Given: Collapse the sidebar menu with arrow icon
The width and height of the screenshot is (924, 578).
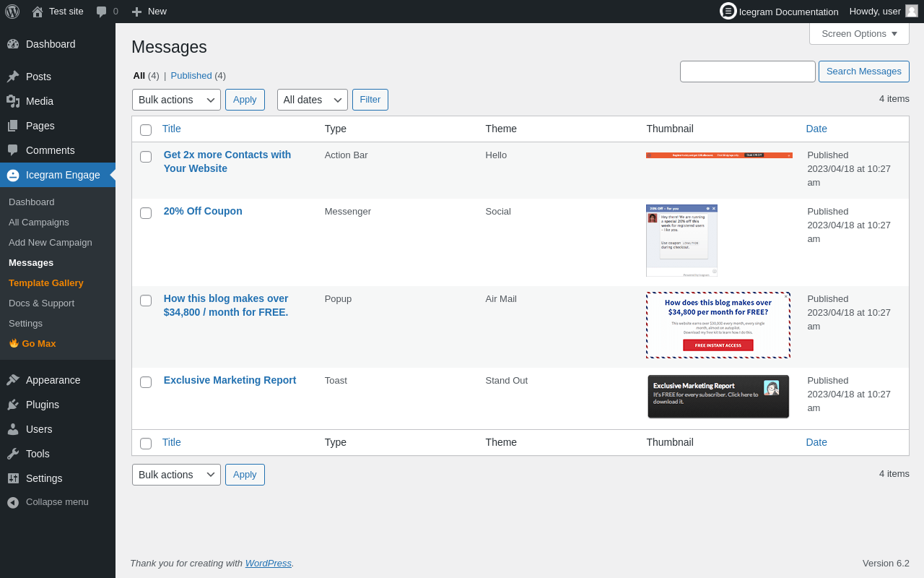Looking at the screenshot, I should (x=13, y=502).
